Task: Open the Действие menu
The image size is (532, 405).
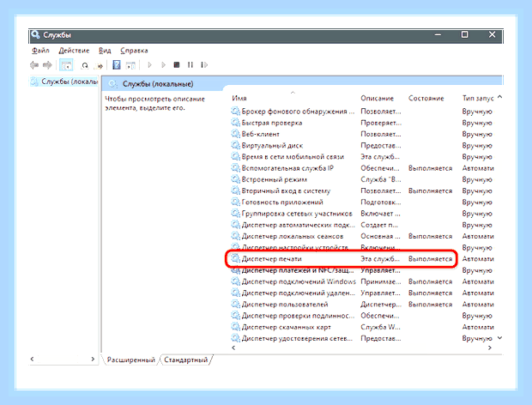Action: tap(74, 51)
